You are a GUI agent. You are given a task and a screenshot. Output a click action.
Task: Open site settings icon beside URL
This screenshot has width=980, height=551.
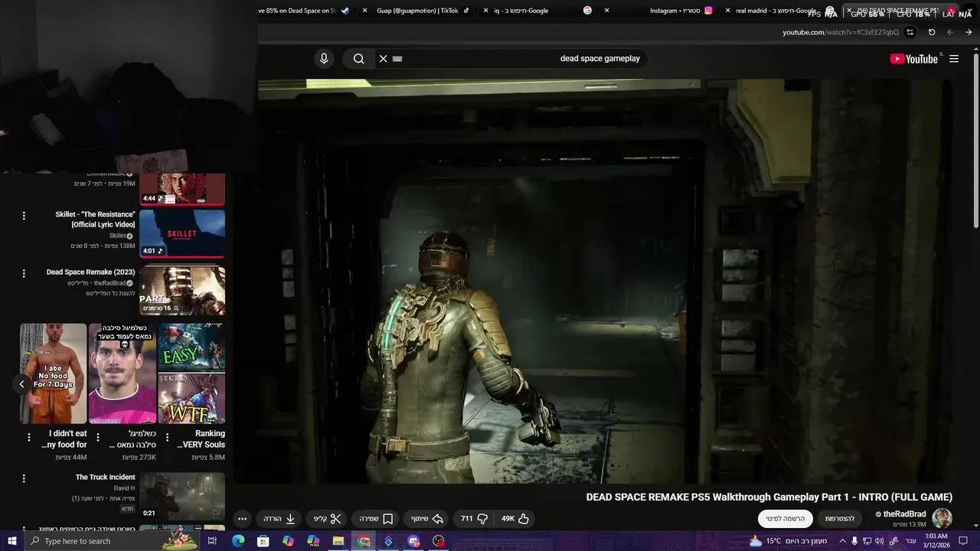point(910,32)
